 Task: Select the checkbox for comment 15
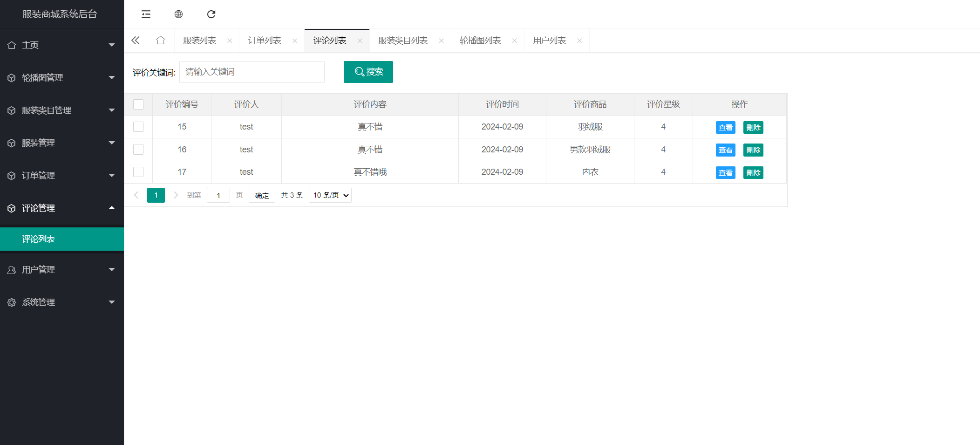click(x=138, y=126)
